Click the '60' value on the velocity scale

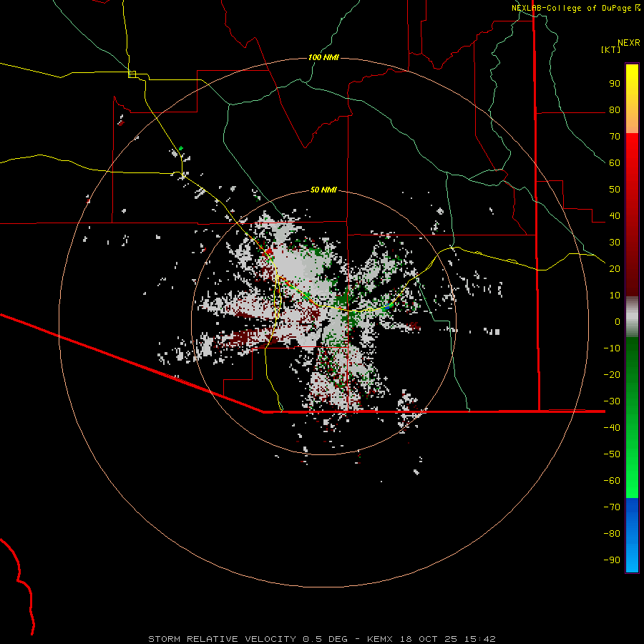coord(615,162)
